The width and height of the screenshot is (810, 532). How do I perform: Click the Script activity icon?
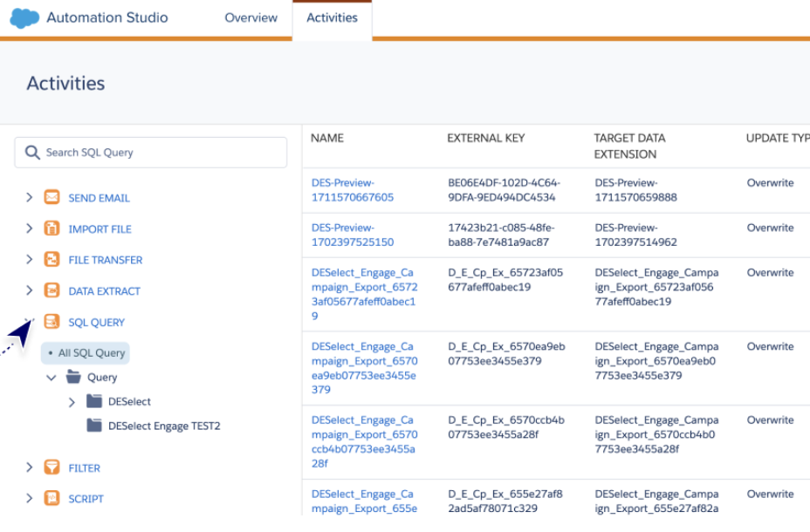pyautogui.click(x=51, y=499)
